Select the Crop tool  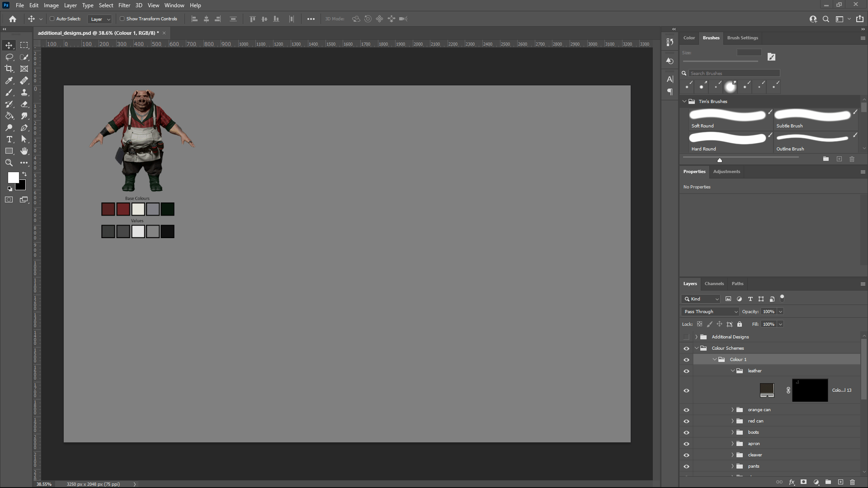click(9, 69)
